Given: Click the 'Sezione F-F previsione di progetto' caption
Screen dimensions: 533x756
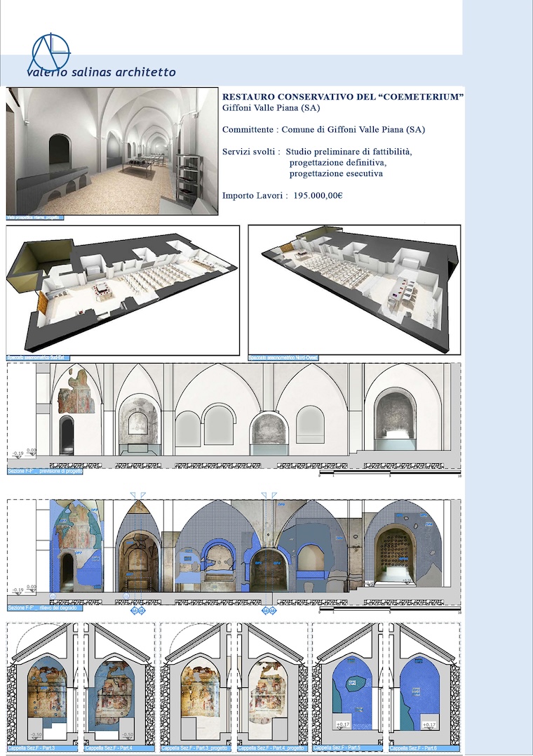Looking at the screenshot, I should tap(45, 472).
